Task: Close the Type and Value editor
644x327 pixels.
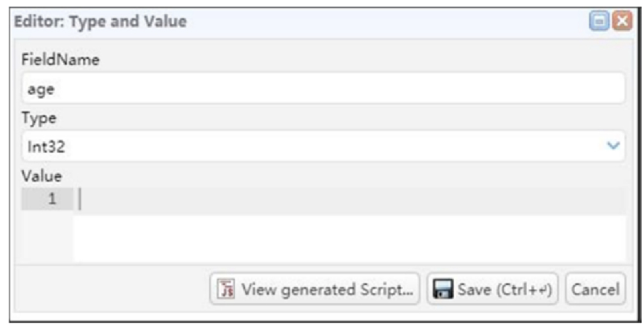Action: click(x=622, y=21)
